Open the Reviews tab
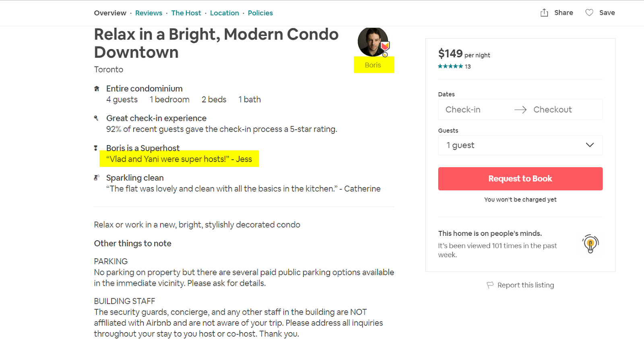Viewport: 644px width, 343px height. [x=149, y=13]
